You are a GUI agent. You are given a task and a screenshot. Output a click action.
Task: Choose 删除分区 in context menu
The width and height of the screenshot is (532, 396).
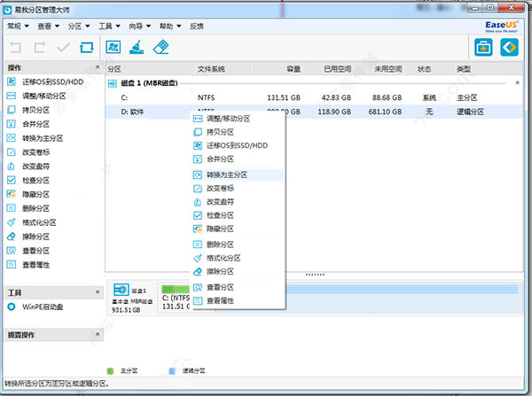238,245
